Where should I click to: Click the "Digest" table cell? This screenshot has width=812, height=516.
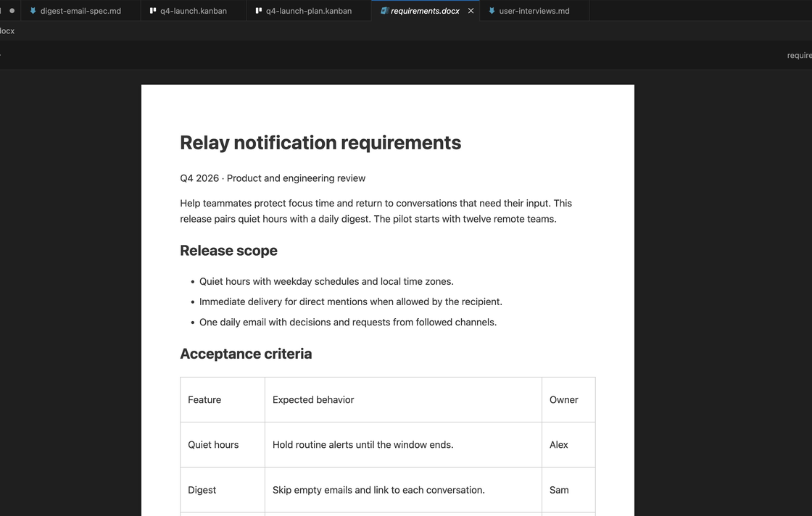click(x=223, y=490)
